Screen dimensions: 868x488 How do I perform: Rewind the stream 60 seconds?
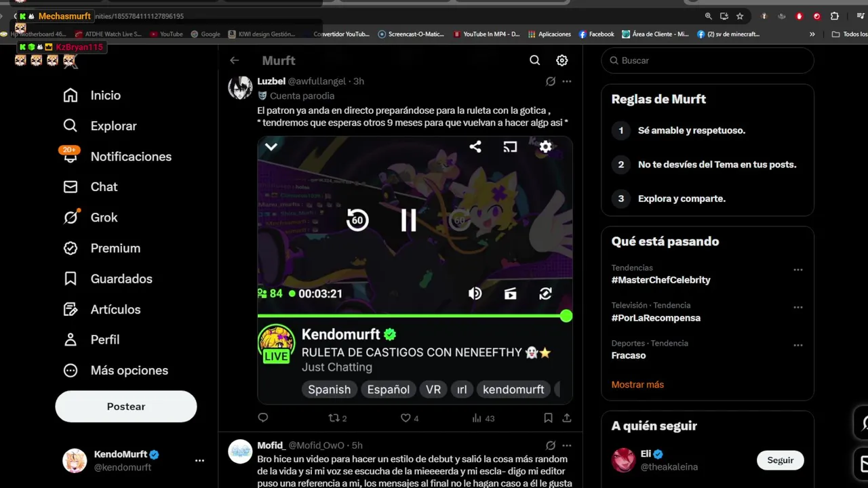pos(357,220)
